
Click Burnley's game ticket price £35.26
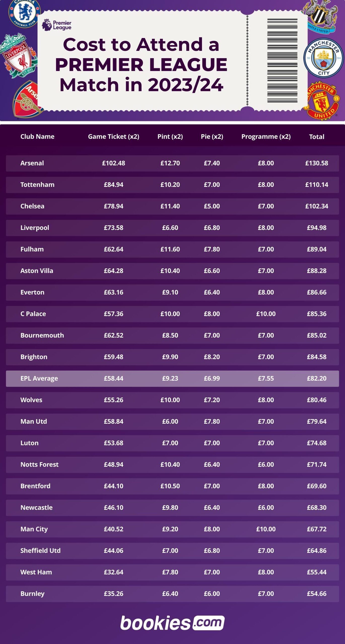tap(113, 594)
